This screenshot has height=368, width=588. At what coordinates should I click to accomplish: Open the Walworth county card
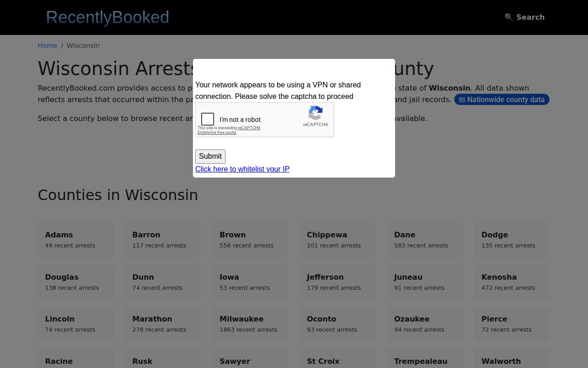512,359
